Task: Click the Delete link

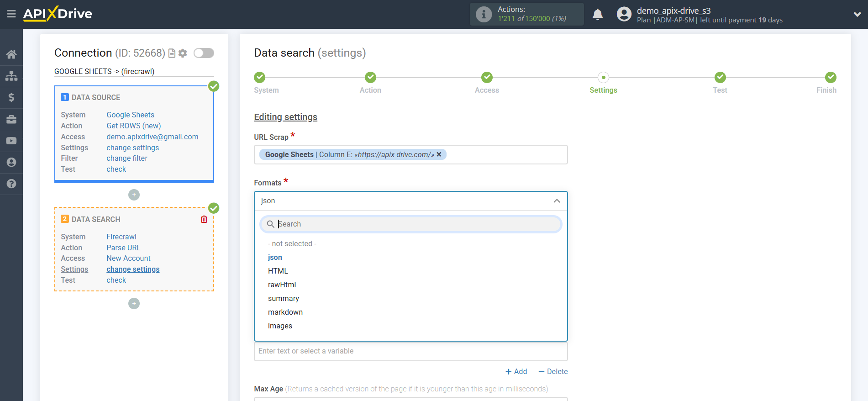Action: (x=553, y=372)
